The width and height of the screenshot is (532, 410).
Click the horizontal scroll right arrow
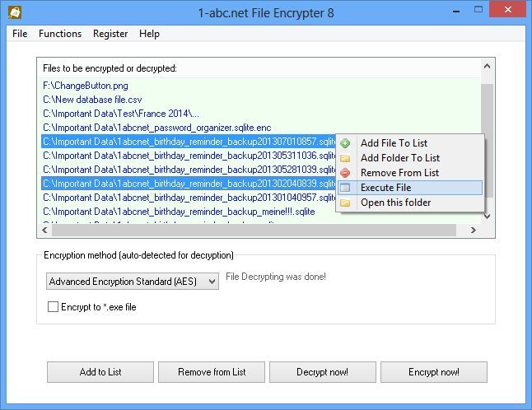click(x=474, y=231)
